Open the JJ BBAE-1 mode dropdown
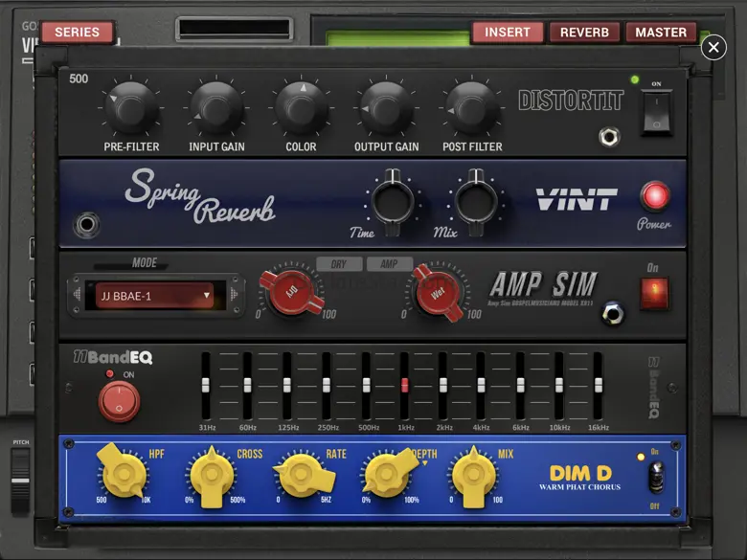This screenshot has height=560, width=747. [x=154, y=296]
